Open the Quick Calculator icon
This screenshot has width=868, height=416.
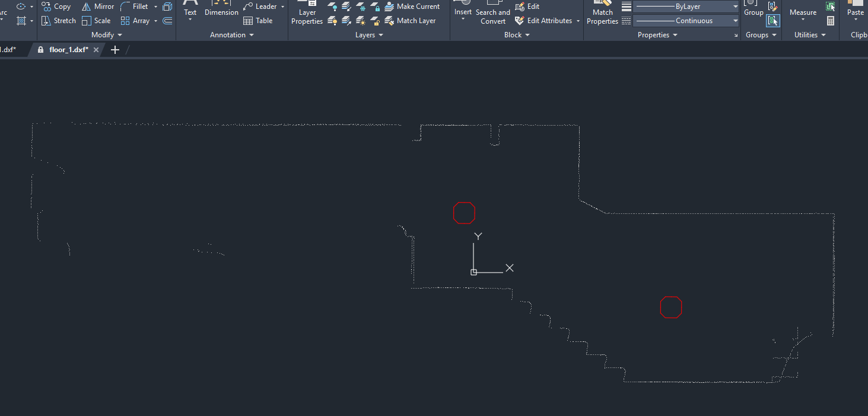[831, 21]
